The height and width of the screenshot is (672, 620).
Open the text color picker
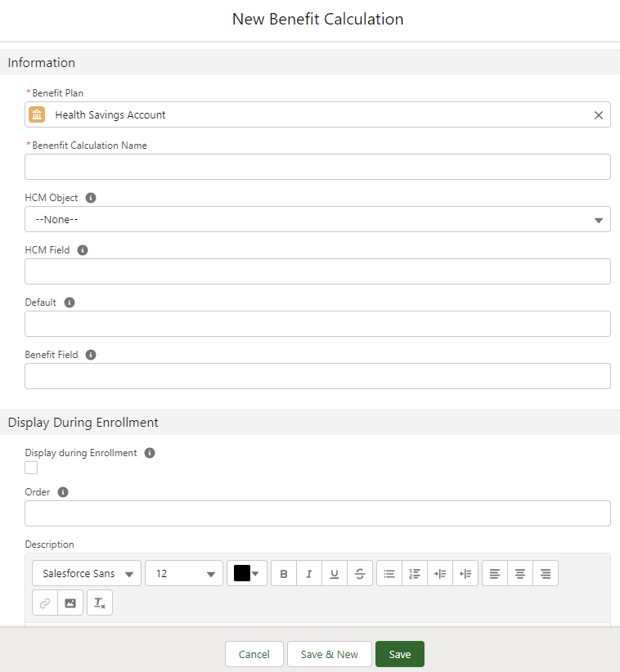(x=248, y=573)
